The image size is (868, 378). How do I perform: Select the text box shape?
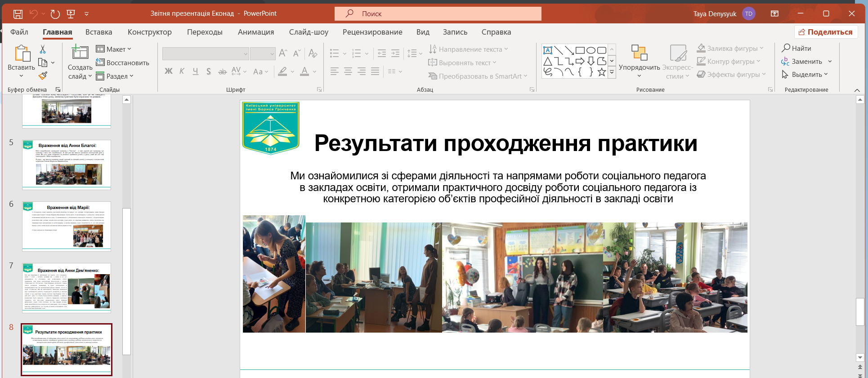pos(548,50)
